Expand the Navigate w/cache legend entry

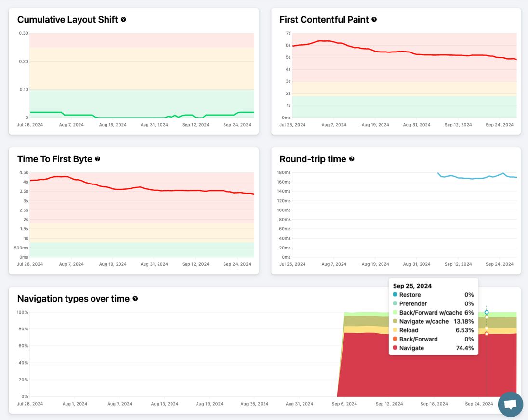click(423, 321)
